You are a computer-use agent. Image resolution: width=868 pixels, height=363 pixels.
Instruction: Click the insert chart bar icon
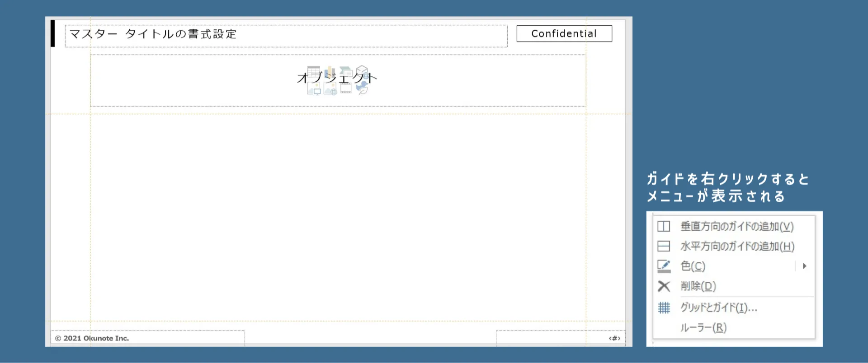(x=330, y=72)
